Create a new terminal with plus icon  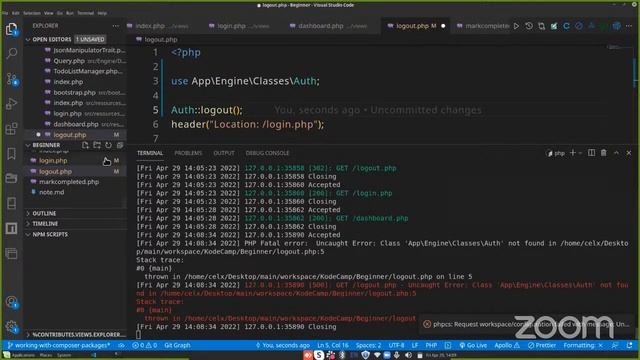(x=572, y=153)
